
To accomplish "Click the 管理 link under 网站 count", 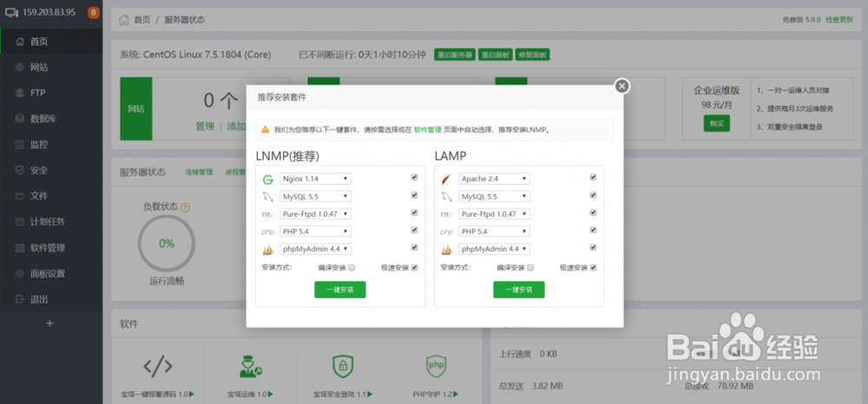I will 205,127.
